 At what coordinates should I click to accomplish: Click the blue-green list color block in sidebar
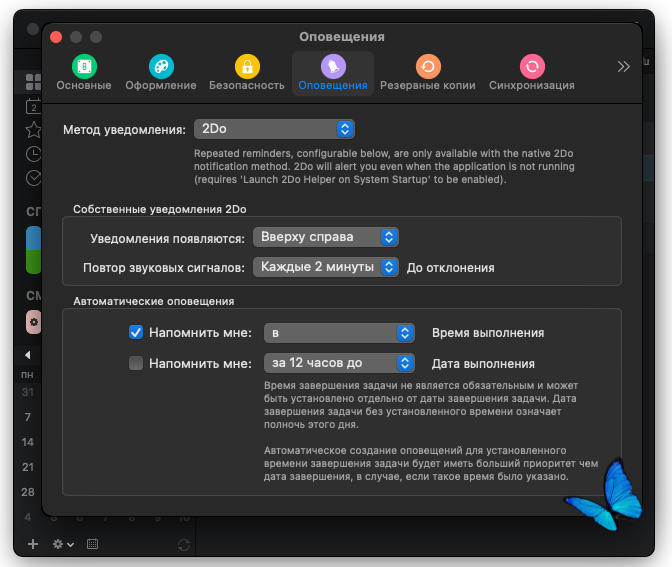(34, 250)
